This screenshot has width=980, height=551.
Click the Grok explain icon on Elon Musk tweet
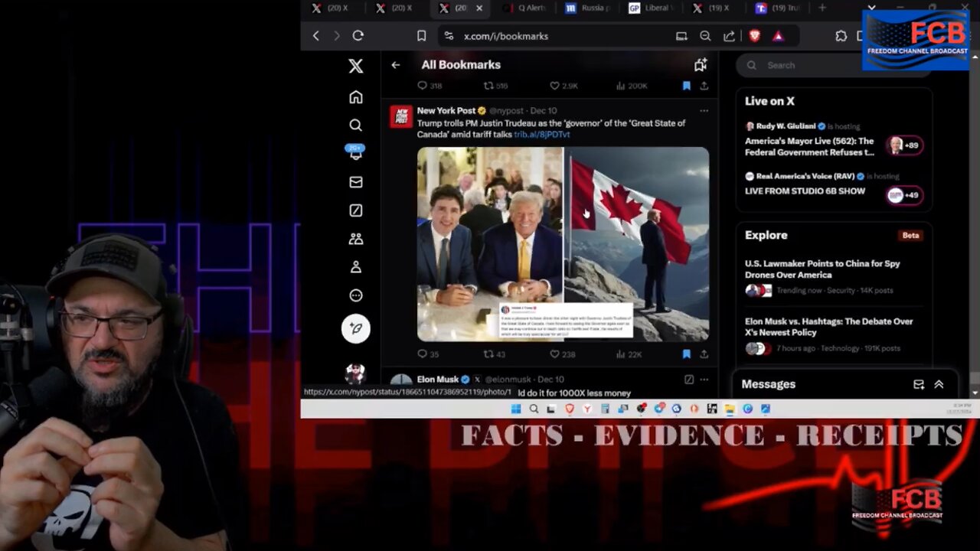689,380
